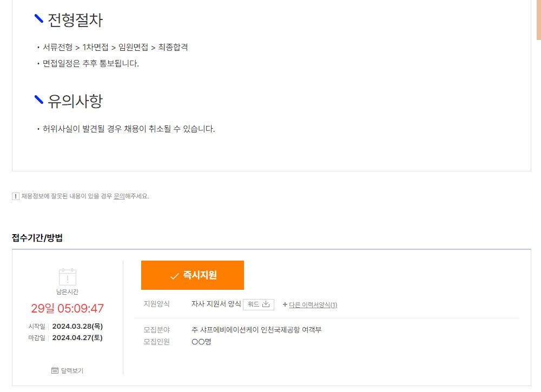Click the small calendar icon beside 달력보기
This screenshot has width=541, height=392.
point(55,370)
